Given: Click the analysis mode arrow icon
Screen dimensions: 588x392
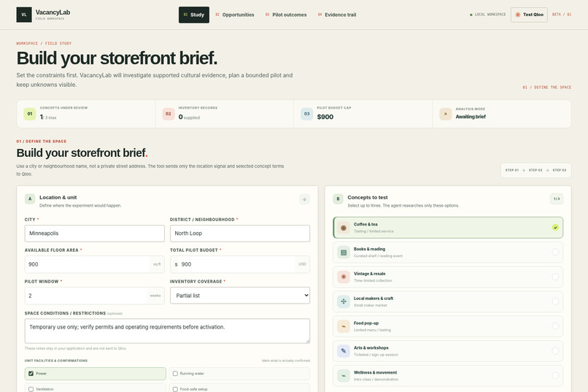Looking at the screenshot, I should point(446,114).
